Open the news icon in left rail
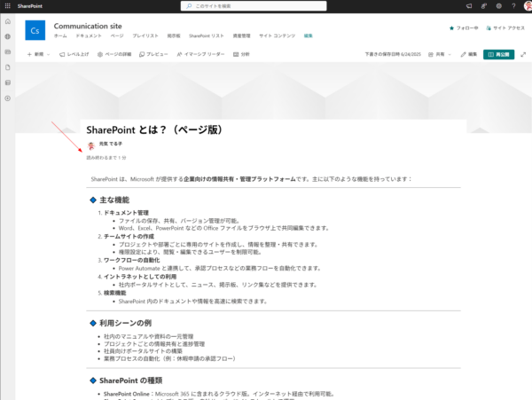 coord(8,52)
